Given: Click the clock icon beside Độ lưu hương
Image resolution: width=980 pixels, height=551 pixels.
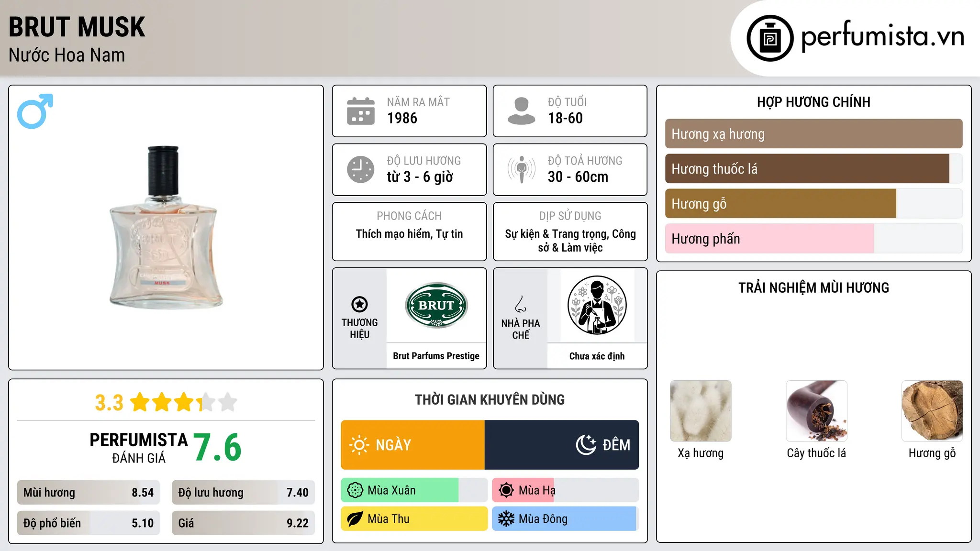Looking at the screenshot, I should pyautogui.click(x=361, y=169).
